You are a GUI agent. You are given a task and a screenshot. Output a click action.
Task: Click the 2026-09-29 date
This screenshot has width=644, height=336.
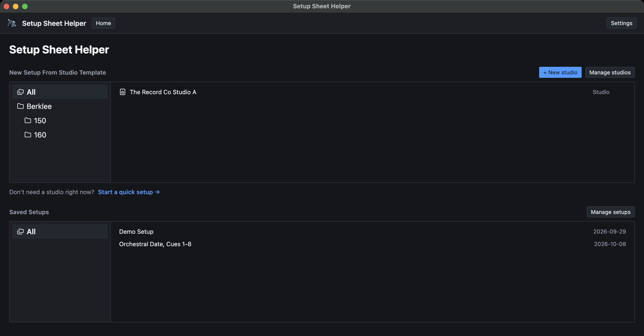[x=609, y=232]
